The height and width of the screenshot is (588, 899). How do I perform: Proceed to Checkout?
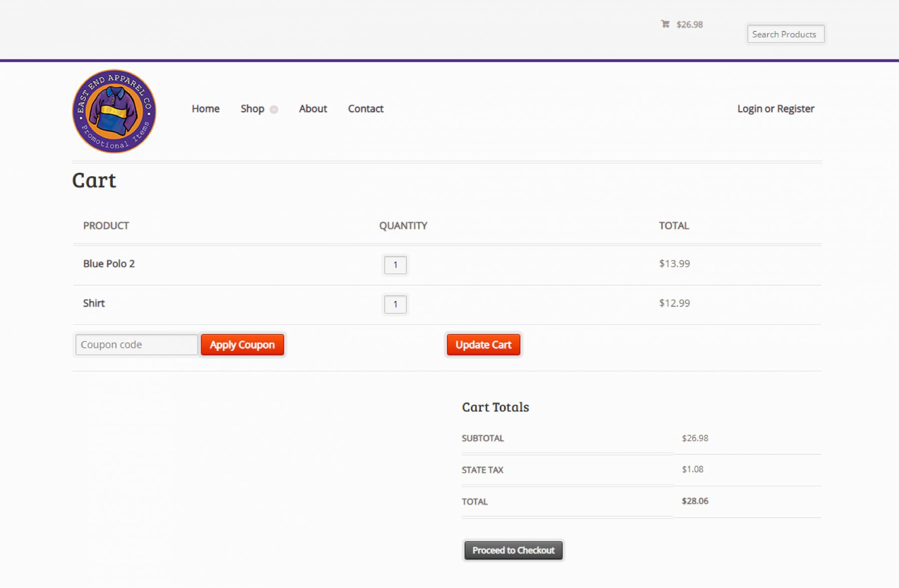[x=513, y=550]
